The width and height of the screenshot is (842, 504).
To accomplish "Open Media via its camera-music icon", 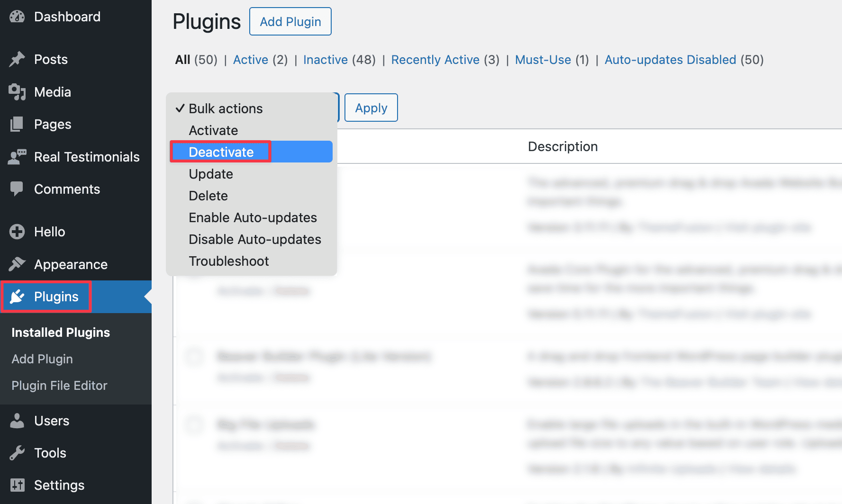I will (x=17, y=92).
